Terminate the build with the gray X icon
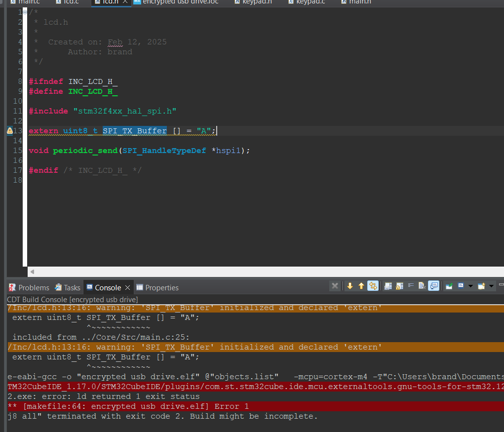 [x=335, y=286]
